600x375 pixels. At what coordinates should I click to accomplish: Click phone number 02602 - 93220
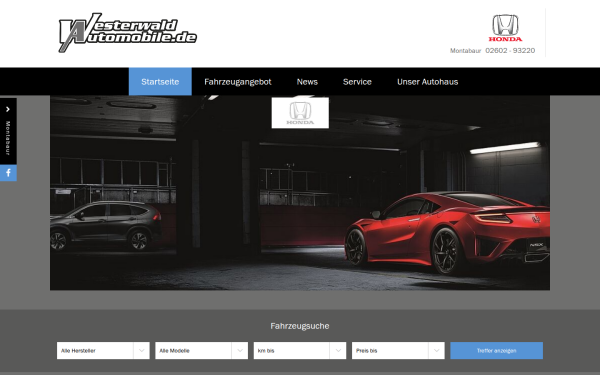(510, 51)
